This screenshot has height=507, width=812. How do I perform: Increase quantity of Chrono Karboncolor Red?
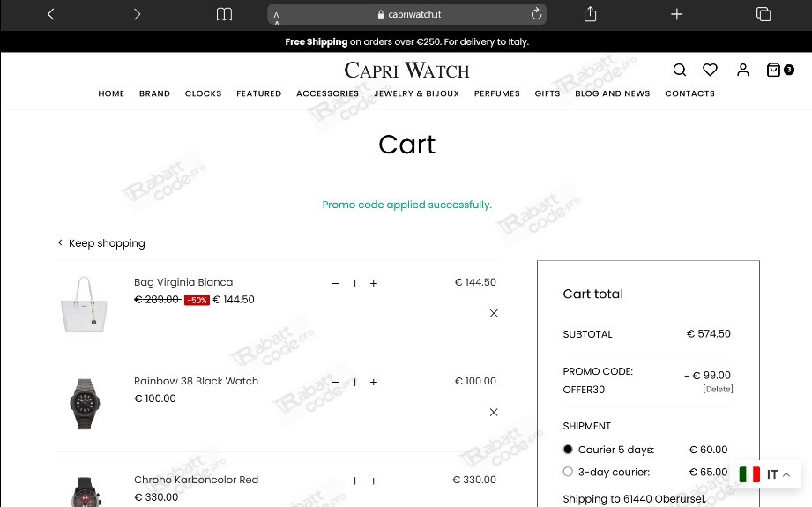point(373,481)
